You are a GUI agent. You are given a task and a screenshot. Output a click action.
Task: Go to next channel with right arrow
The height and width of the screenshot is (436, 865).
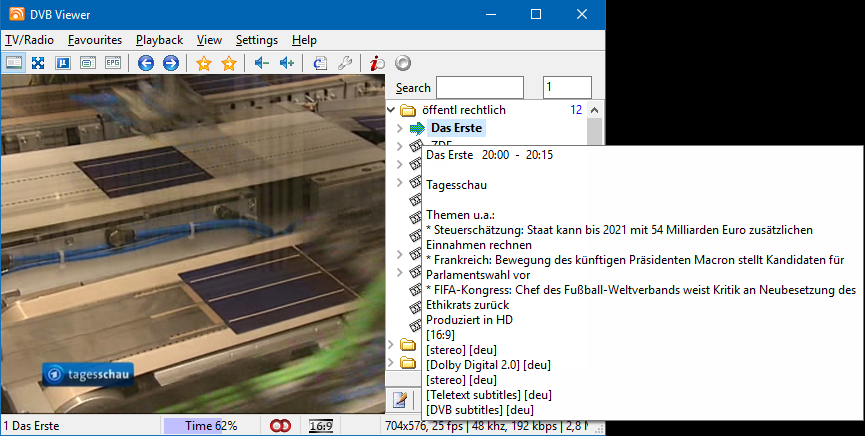click(x=170, y=63)
